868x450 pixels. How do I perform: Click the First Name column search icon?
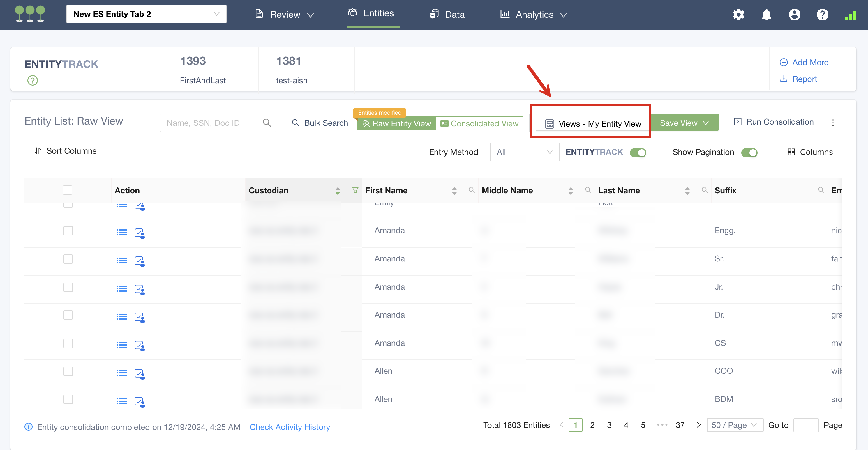(471, 190)
